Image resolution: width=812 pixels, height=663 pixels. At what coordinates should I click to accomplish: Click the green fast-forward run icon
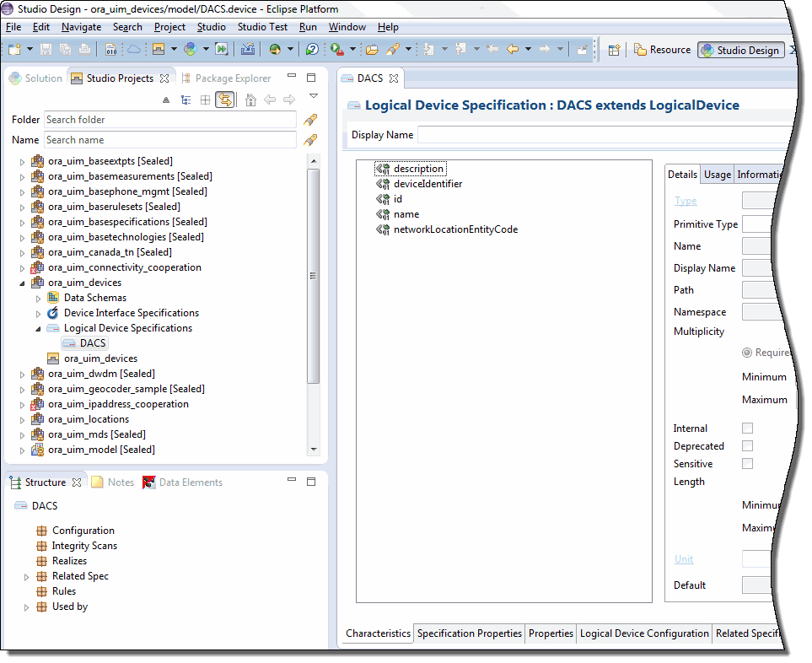point(222,49)
